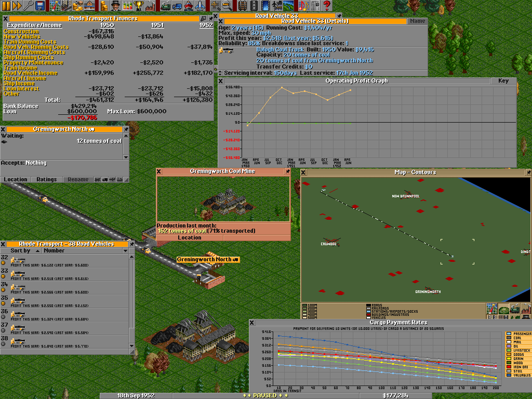Toggle the finances window size button

tap(204, 18)
